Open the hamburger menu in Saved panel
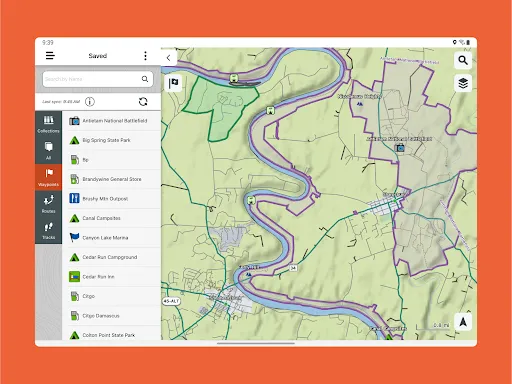The image size is (512, 384). pyautogui.click(x=50, y=56)
